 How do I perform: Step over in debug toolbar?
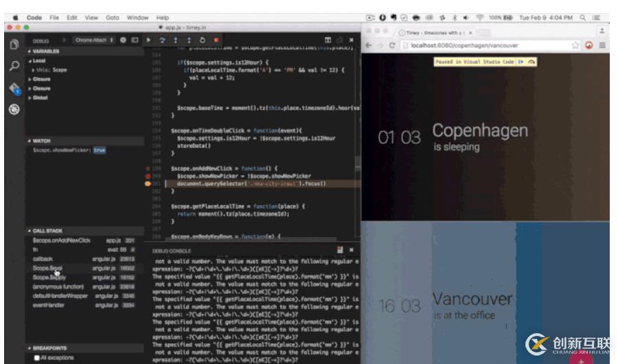[162, 40]
